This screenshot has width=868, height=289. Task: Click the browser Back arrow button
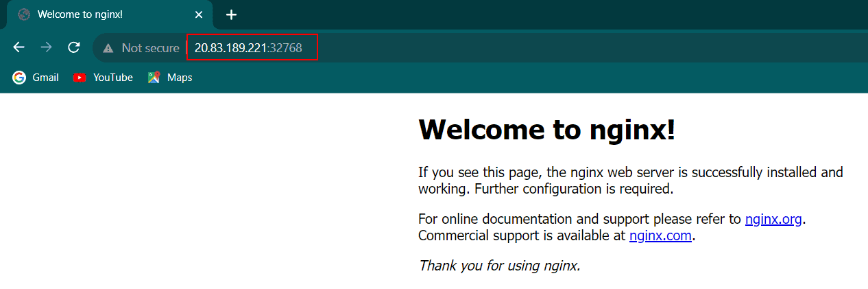click(x=19, y=47)
